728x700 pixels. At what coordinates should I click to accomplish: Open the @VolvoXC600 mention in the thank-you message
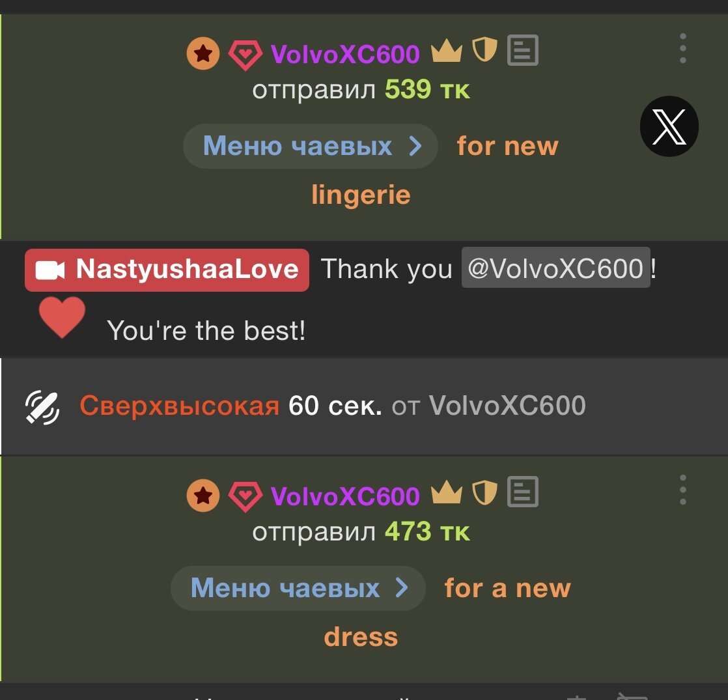555,268
